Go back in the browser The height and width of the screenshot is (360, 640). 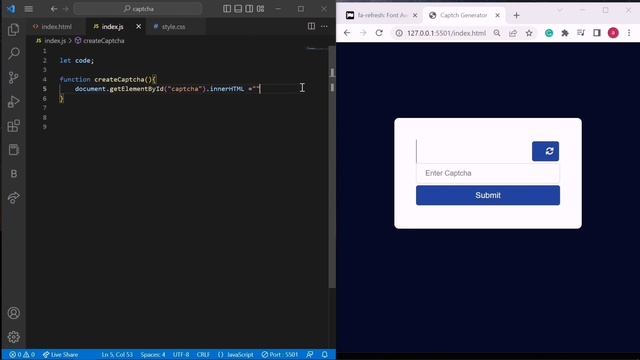[x=347, y=33]
